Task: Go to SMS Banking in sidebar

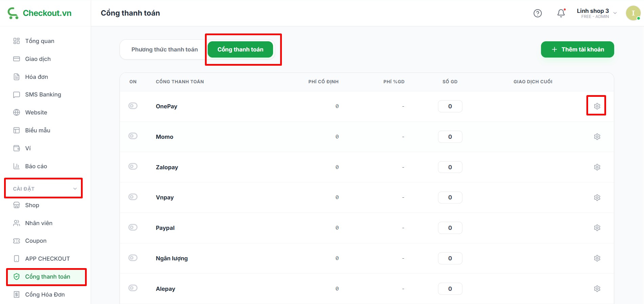Action: 43,94
